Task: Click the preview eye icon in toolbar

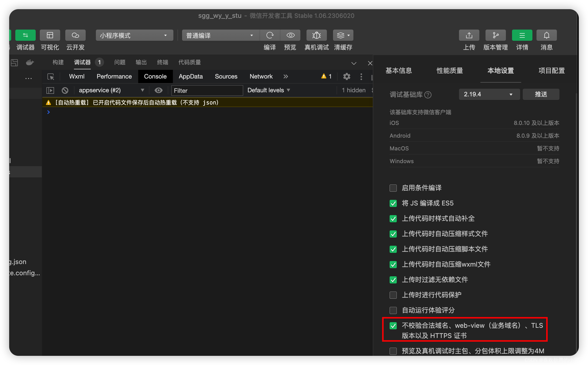Action: 290,35
